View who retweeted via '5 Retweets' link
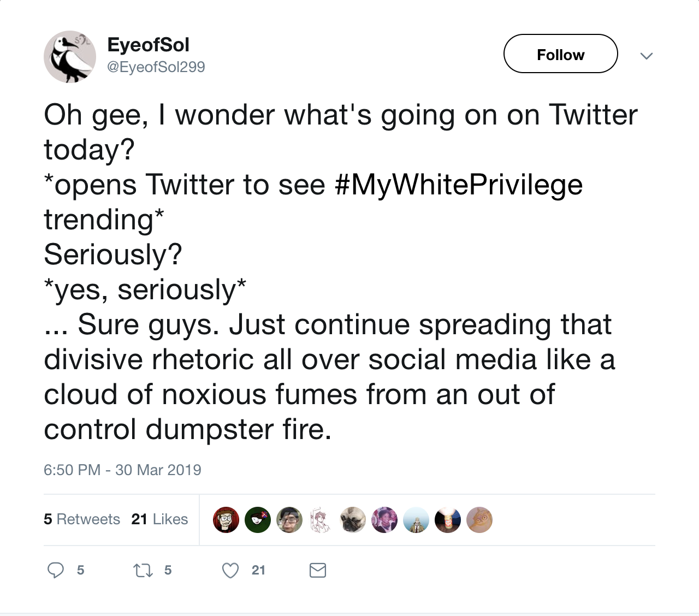Image resolution: width=699 pixels, height=616 pixels. [x=82, y=519]
